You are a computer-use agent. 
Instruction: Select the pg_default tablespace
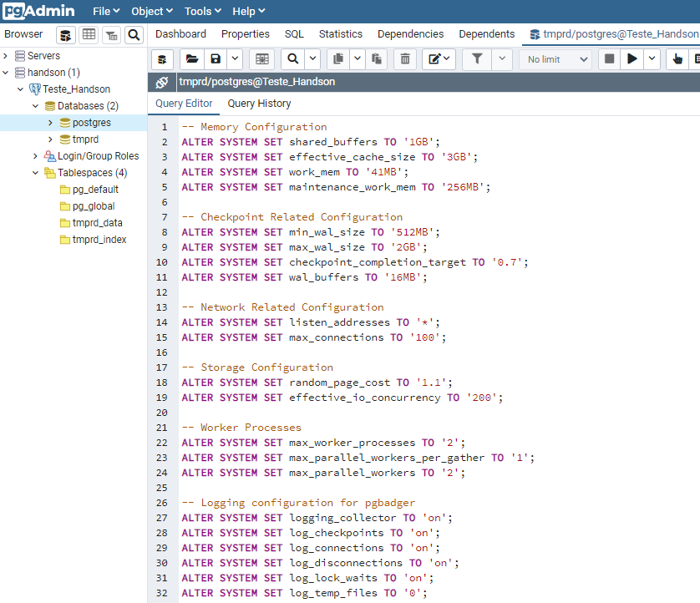pos(95,190)
